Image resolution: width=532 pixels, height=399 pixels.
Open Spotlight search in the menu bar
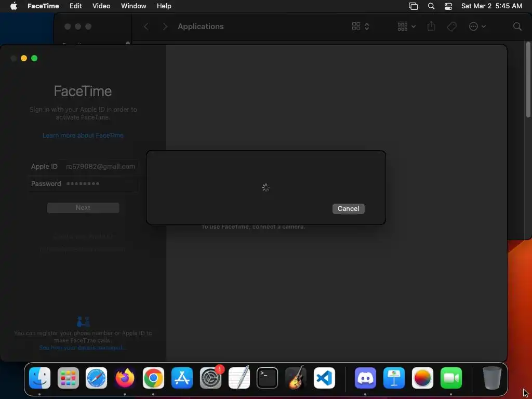431,6
